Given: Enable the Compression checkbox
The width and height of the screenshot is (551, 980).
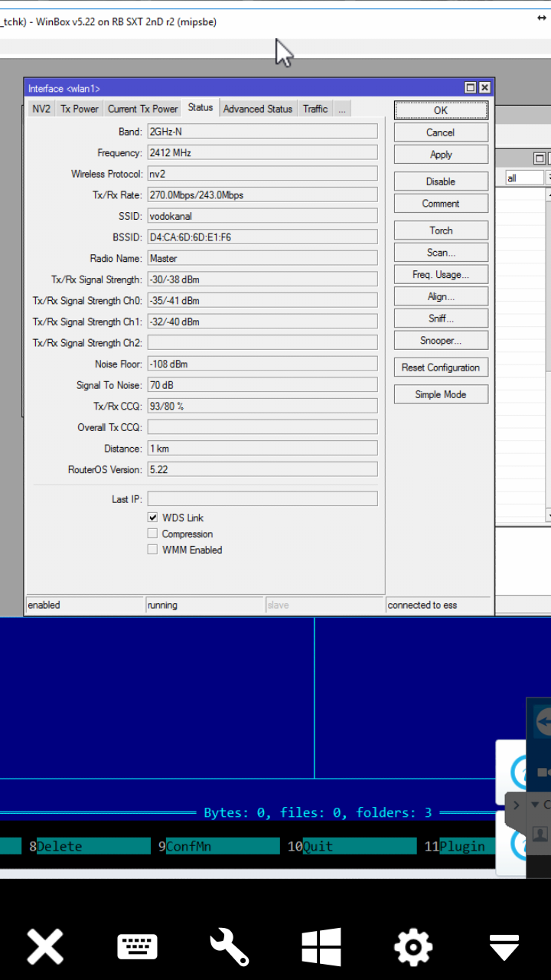Looking at the screenshot, I should [152, 534].
